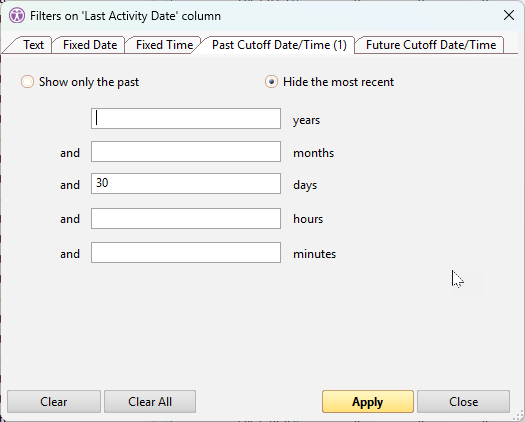Click the resize grip in dialog corner
Image resolution: width=525 pixels, height=422 pixels.
[x=518, y=417]
